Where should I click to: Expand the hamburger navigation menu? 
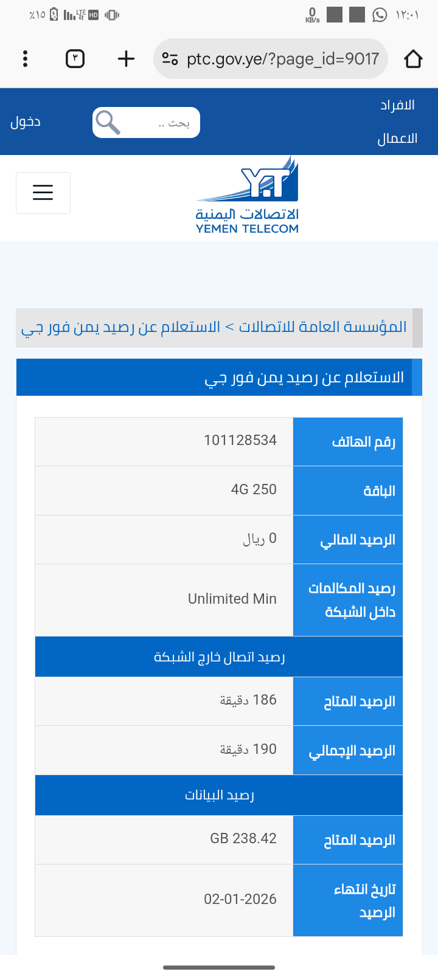coord(43,193)
